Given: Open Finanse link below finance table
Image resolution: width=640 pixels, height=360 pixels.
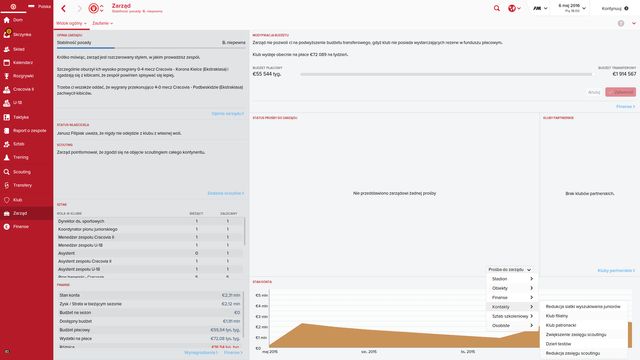Looking at the screenshot, I should coord(233,353).
